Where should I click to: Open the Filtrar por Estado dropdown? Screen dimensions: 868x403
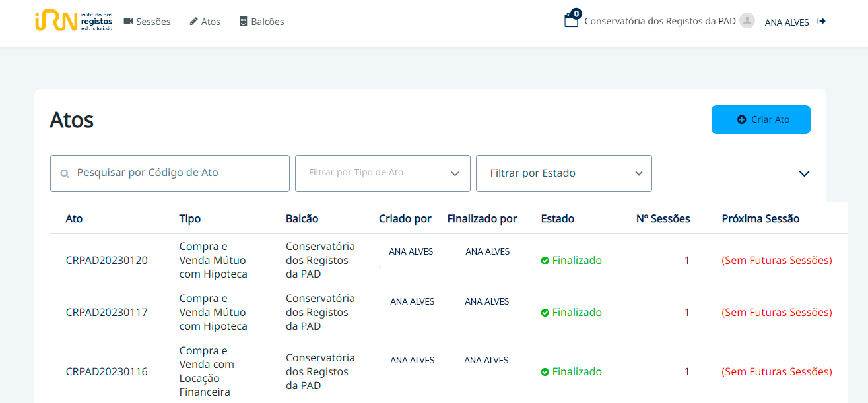(563, 173)
